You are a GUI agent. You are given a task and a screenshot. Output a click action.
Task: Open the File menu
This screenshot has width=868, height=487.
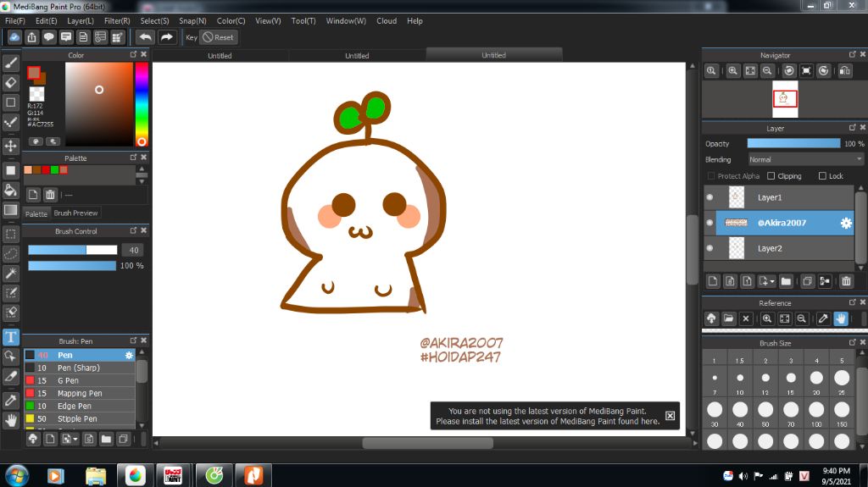click(15, 21)
